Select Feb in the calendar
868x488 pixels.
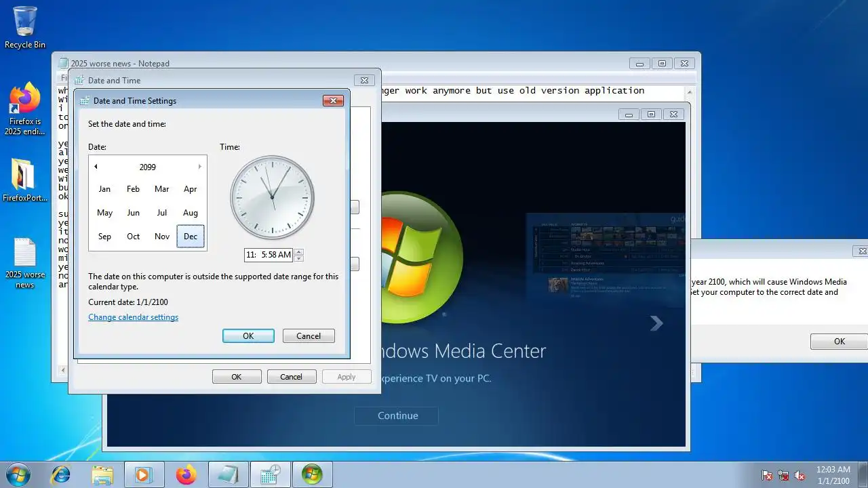[x=133, y=189]
